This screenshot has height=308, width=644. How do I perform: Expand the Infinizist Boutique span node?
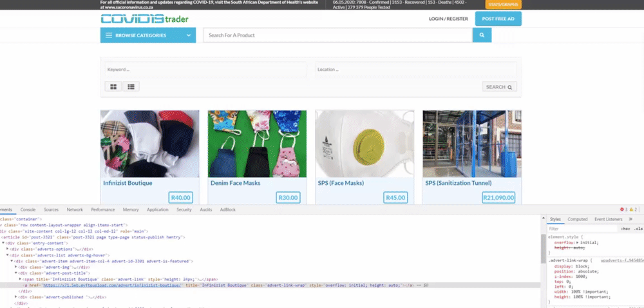(x=20, y=279)
